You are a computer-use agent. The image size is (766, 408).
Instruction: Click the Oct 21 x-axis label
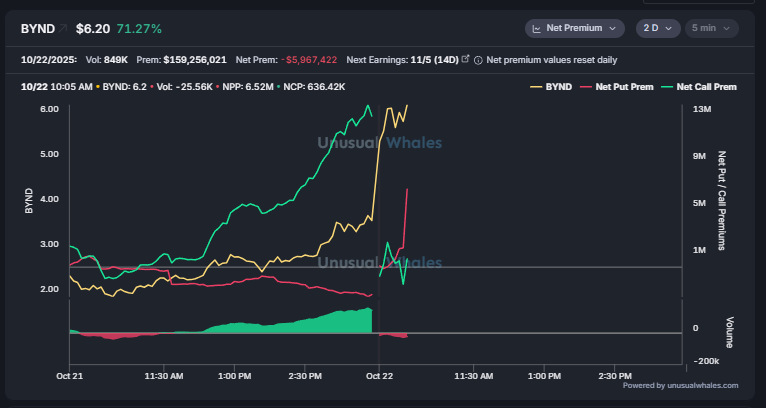pyautogui.click(x=69, y=376)
